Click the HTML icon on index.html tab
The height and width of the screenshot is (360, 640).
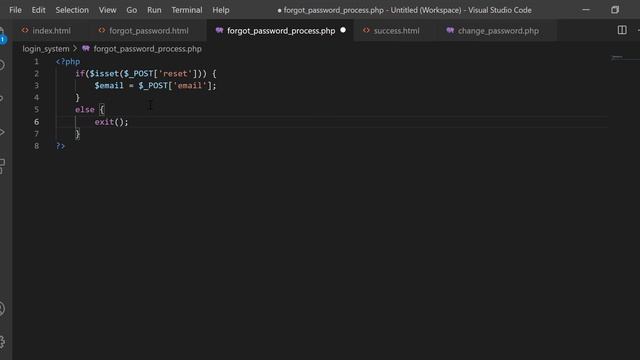[x=25, y=30]
